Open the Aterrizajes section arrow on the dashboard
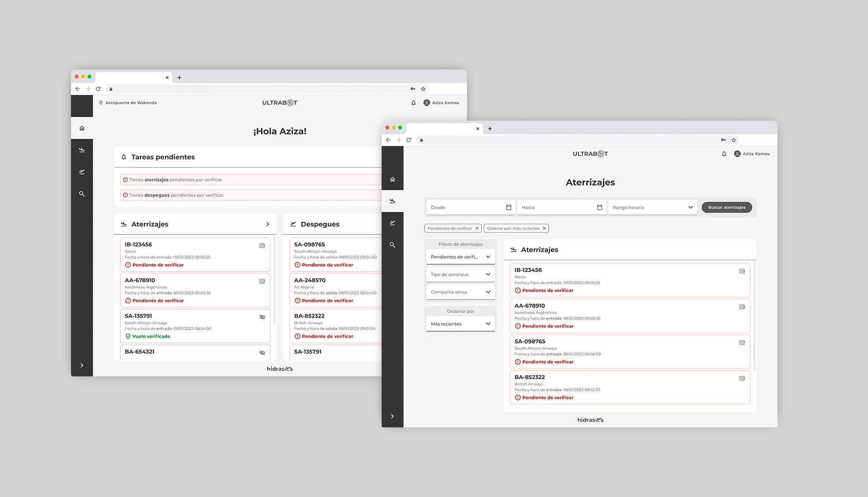This screenshot has height=497, width=868. click(268, 225)
